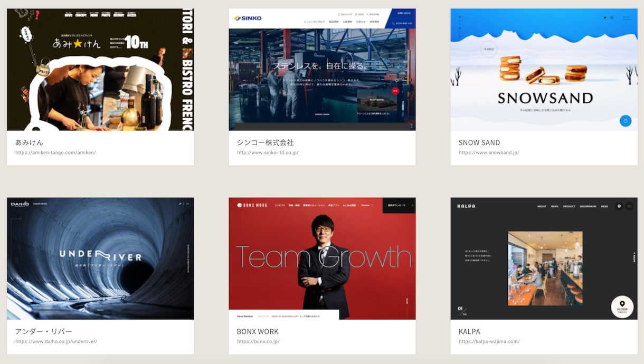
Task: Click the hamburger menu icon in KALPA preview
Action: 629,206
